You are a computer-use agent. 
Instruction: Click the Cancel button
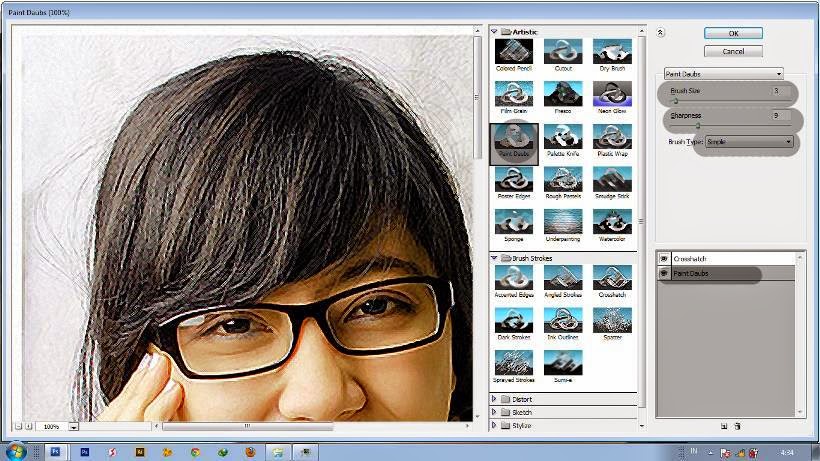[733, 51]
